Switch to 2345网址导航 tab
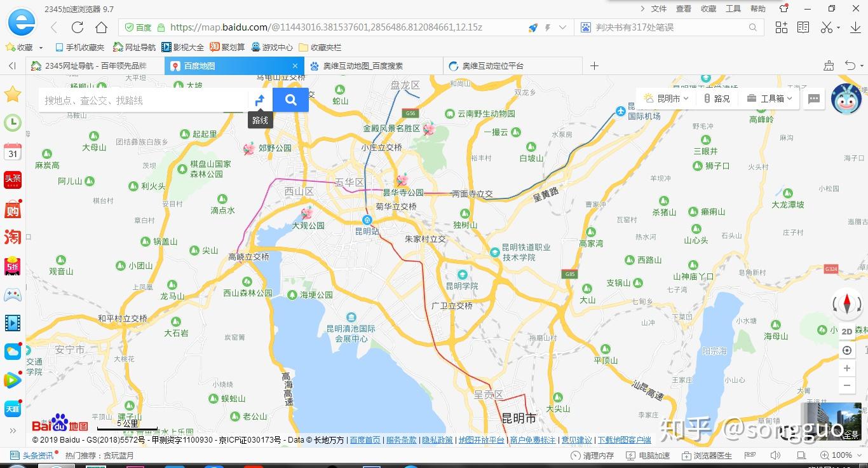The height and width of the screenshot is (468, 868). click(x=95, y=65)
